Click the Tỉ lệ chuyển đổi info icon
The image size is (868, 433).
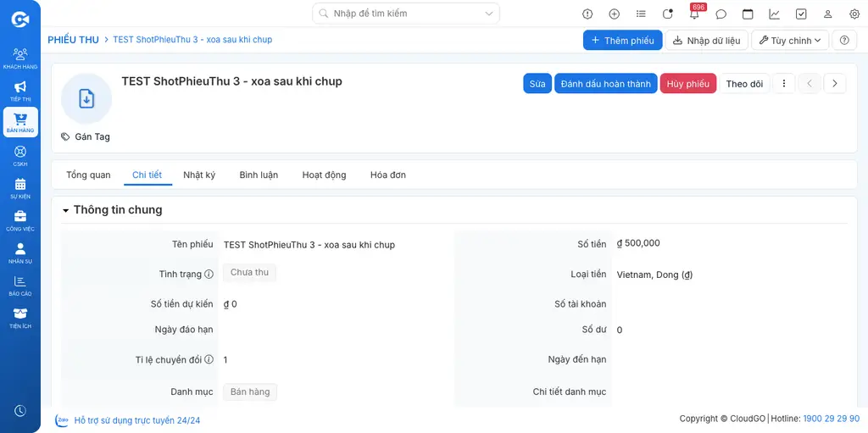[209, 359]
